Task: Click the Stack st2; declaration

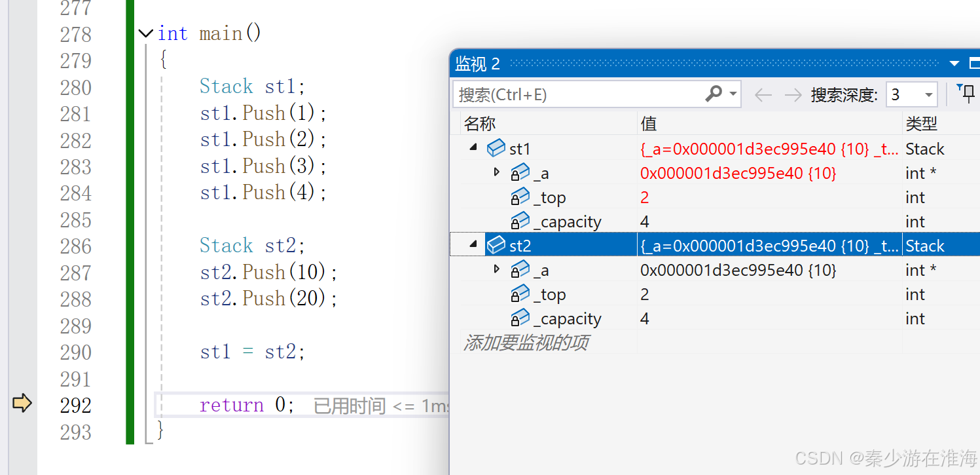Action: click(253, 246)
